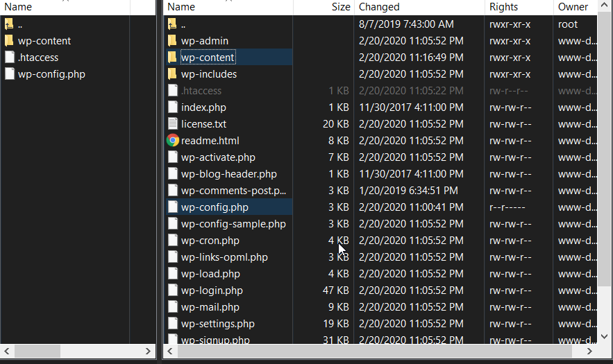Select wp-activate.php file name

[218, 157]
